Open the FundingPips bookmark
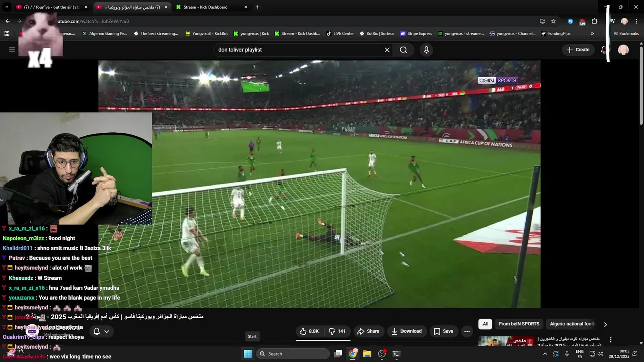This screenshot has width=644, height=362. [x=556, y=34]
